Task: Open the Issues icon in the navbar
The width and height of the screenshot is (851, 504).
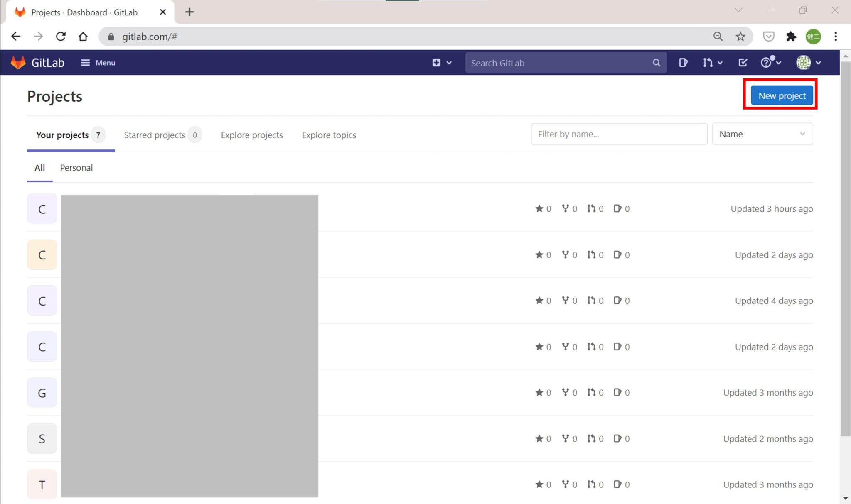Action: pos(684,62)
